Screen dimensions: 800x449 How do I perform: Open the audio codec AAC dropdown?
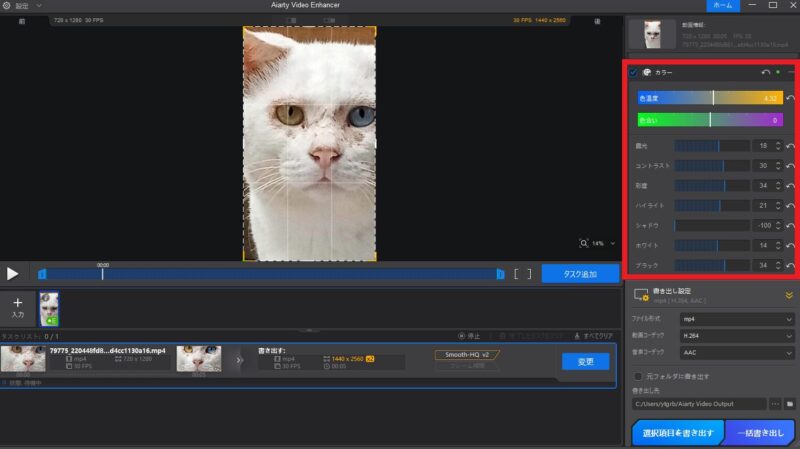coord(736,353)
